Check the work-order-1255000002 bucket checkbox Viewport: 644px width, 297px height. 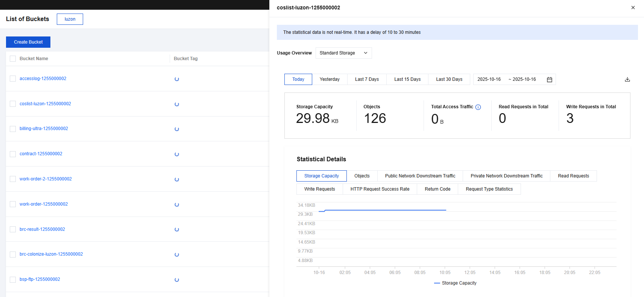13,204
